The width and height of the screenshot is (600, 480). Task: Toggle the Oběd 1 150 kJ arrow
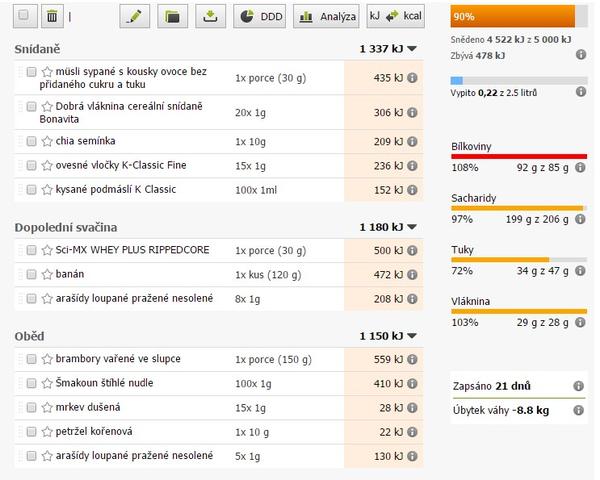point(411,337)
